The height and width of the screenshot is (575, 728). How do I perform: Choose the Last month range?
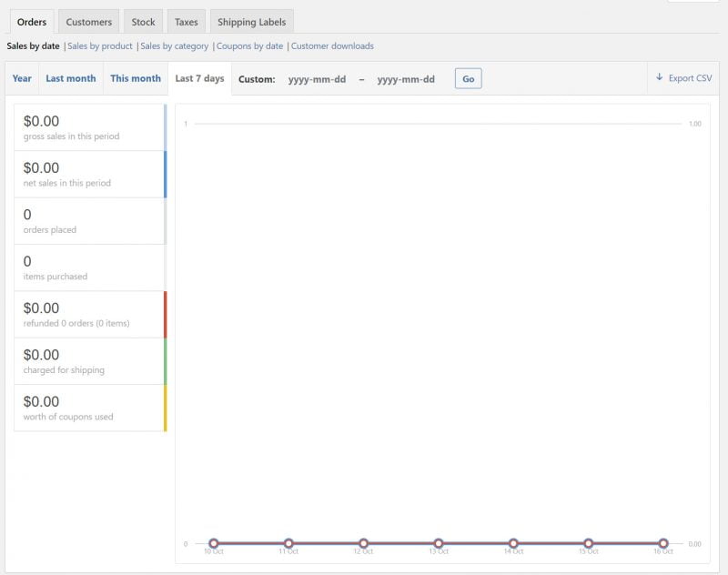[71, 78]
